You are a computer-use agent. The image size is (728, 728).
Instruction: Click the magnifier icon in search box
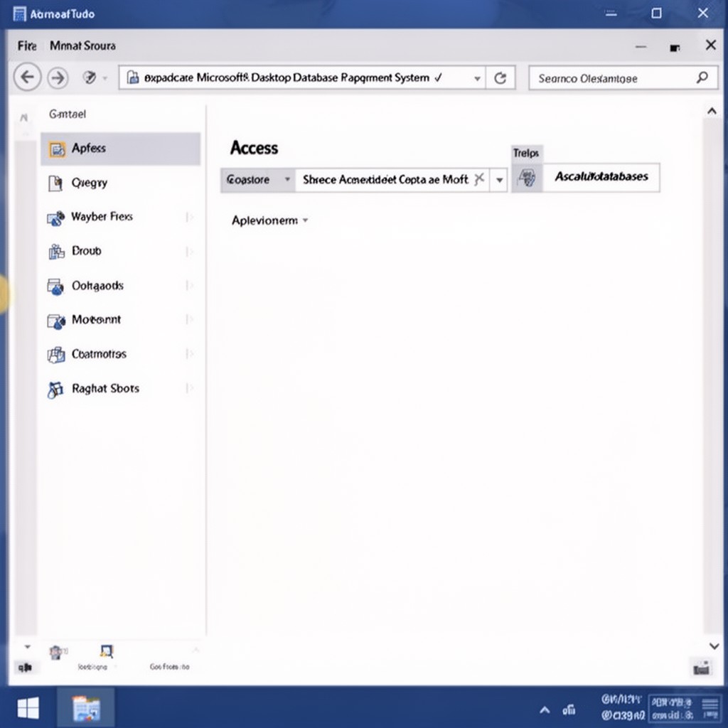pyautogui.click(x=702, y=77)
